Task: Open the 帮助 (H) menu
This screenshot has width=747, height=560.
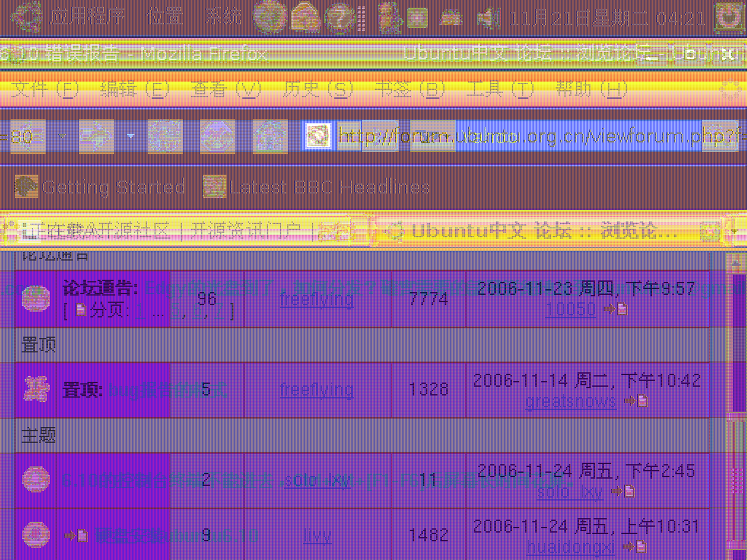Action: (592, 90)
